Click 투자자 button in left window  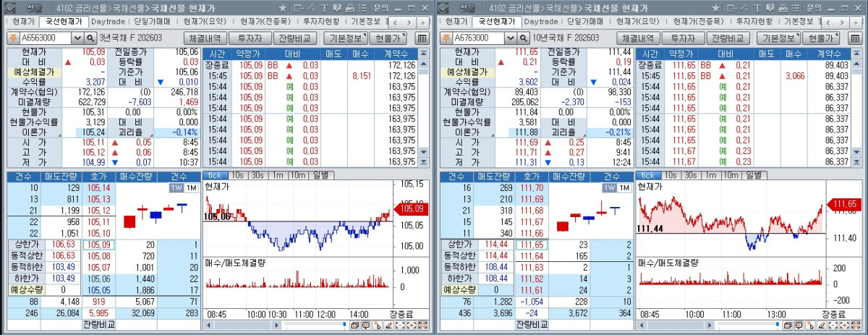pos(250,38)
